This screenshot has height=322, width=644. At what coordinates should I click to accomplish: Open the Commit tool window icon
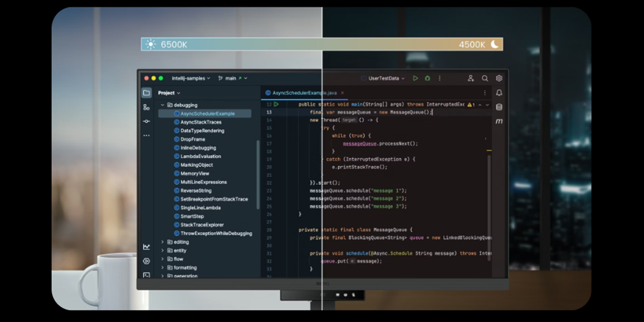pyautogui.click(x=147, y=121)
